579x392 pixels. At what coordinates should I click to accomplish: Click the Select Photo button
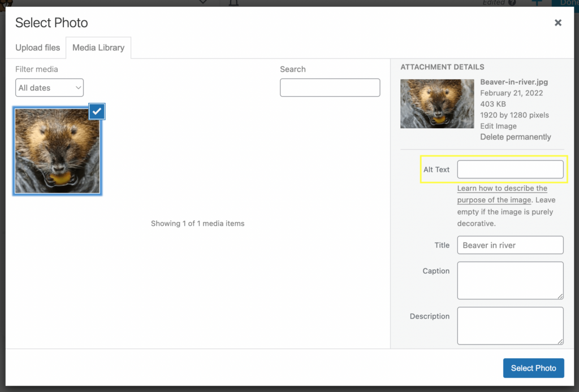533,368
